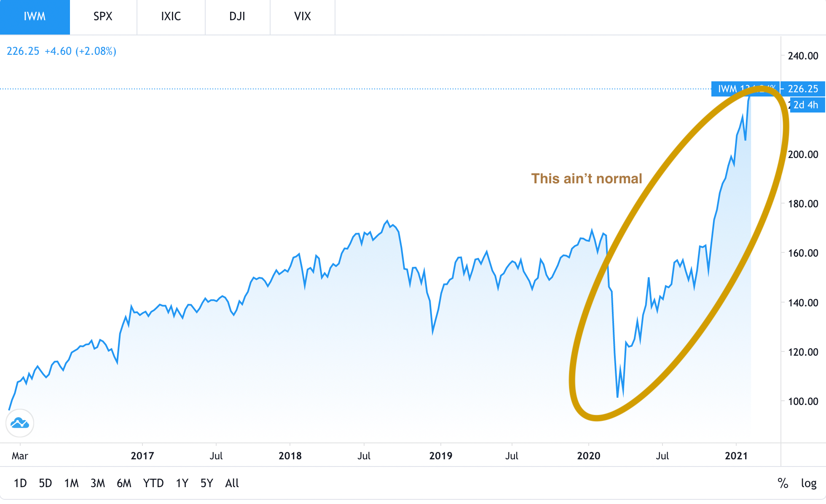Select the IWM symbol tab
This screenshot has width=826, height=504.
(x=35, y=17)
